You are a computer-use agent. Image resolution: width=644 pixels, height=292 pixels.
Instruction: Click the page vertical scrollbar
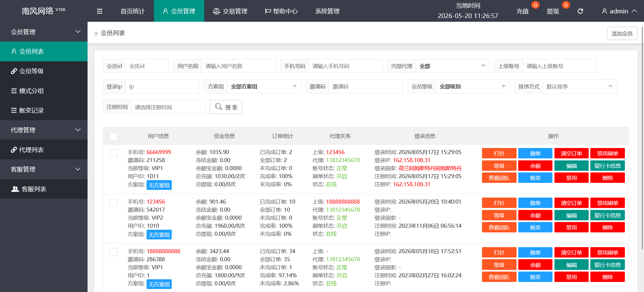(642, 137)
